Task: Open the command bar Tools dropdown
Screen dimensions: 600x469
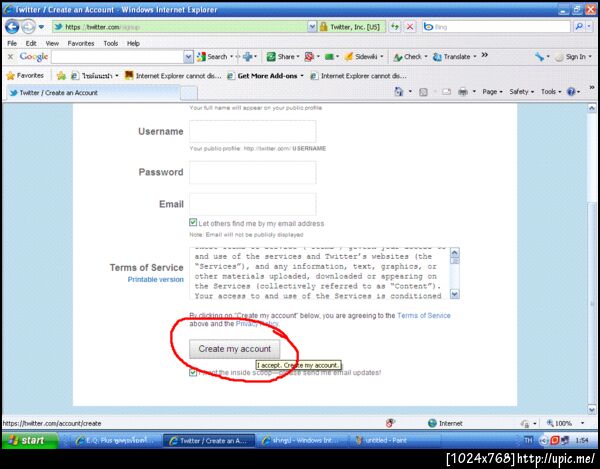Action: click(x=551, y=92)
